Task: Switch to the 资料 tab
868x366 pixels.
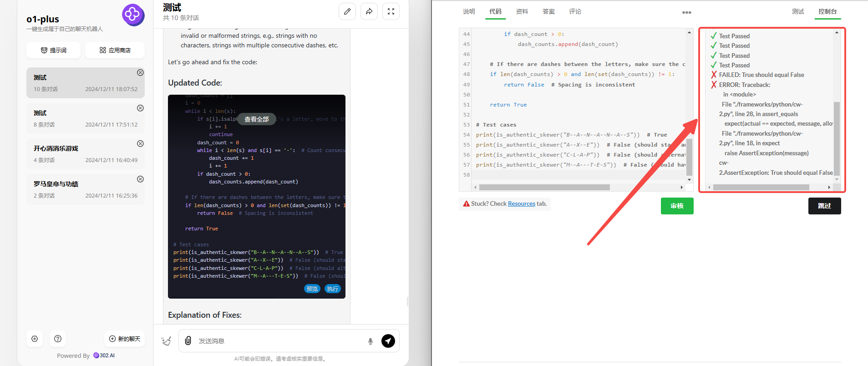Action: tap(522, 11)
